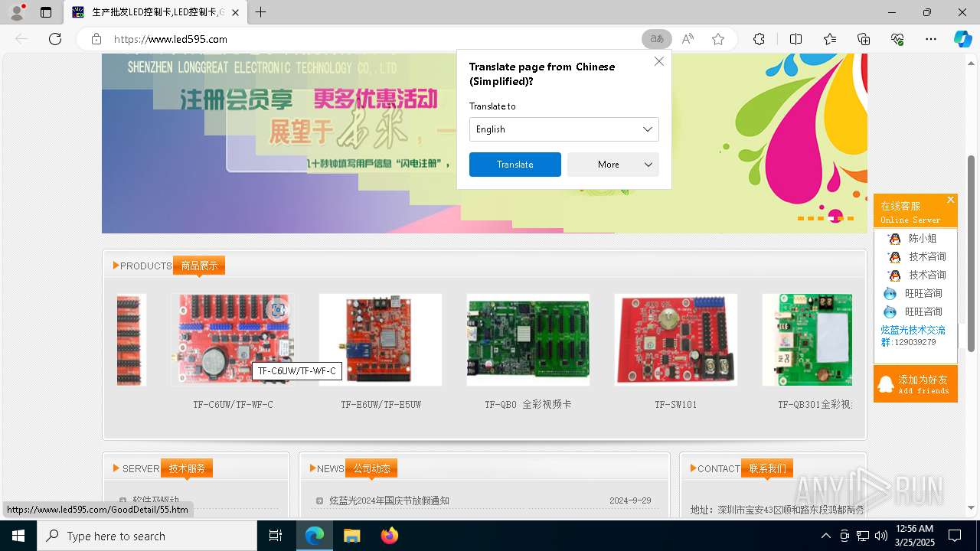This screenshot has height=551, width=980.
Task: Click QQ icon next to 陈小姐
Action: 894,239
